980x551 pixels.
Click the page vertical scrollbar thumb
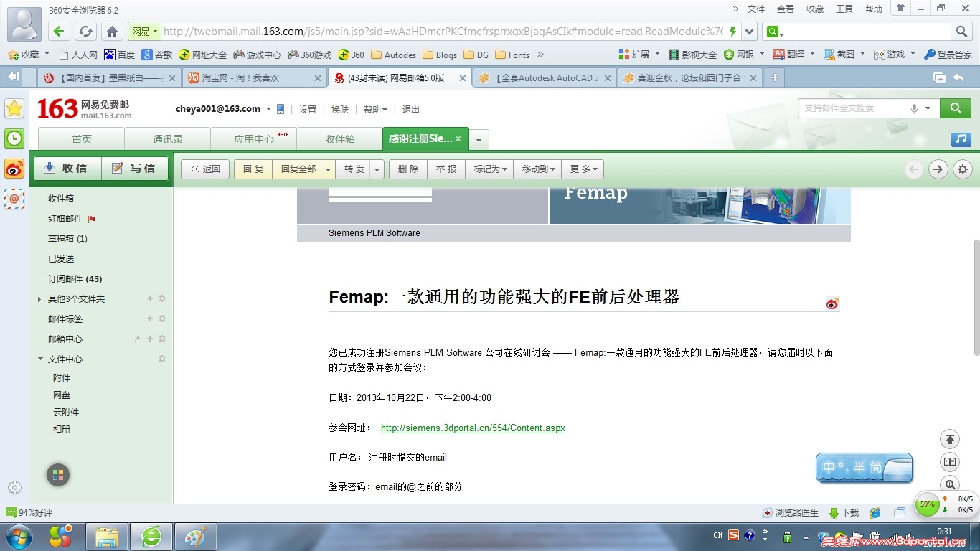pyautogui.click(x=976, y=298)
